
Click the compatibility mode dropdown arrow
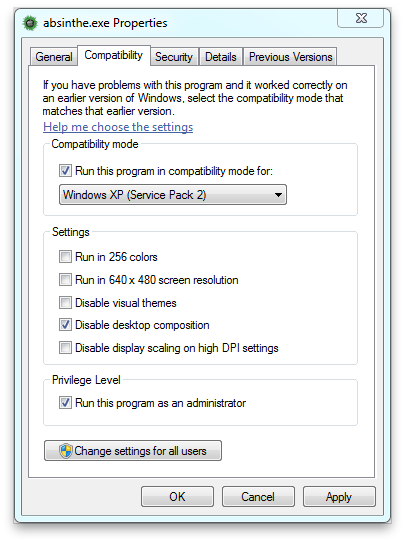[278, 195]
